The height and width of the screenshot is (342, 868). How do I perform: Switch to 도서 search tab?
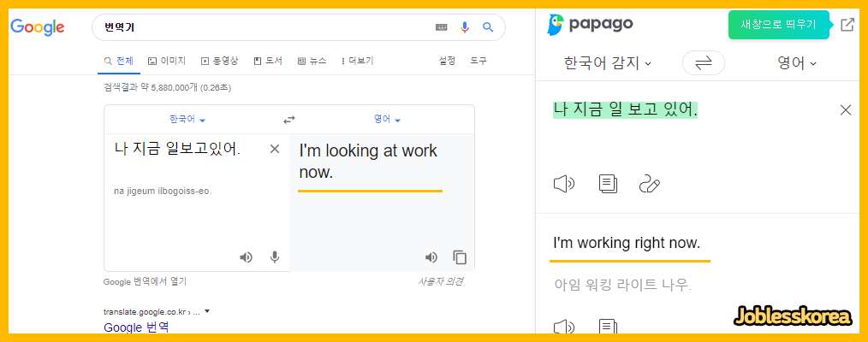click(268, 61)
